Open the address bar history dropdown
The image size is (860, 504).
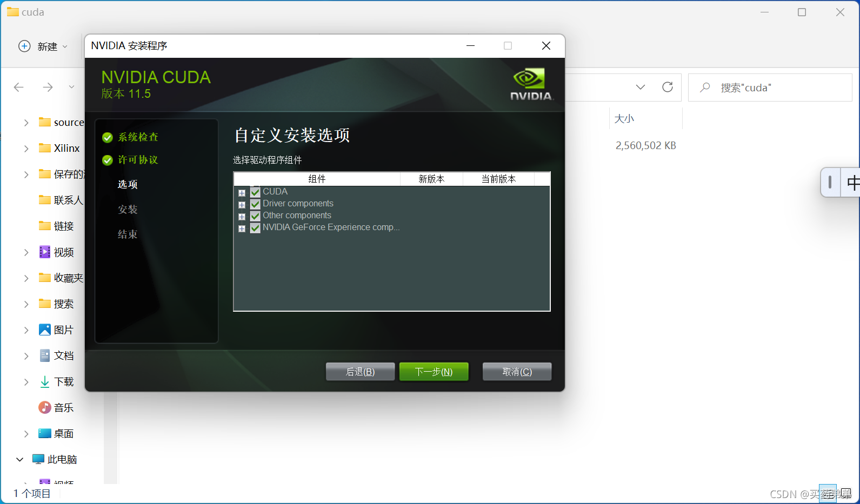(641, 87)
